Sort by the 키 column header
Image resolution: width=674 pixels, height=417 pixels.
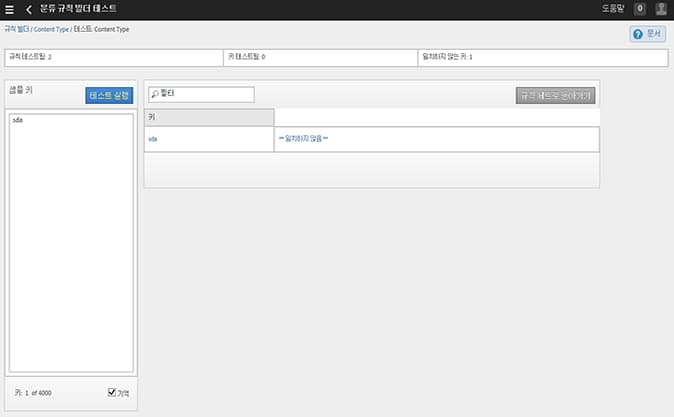pos(209,117)
